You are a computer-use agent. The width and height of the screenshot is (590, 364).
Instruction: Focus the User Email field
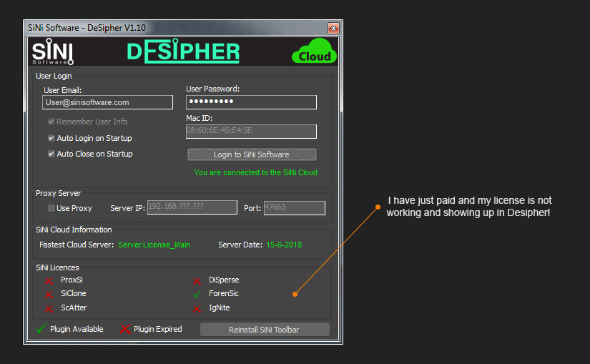pos(107,102)
